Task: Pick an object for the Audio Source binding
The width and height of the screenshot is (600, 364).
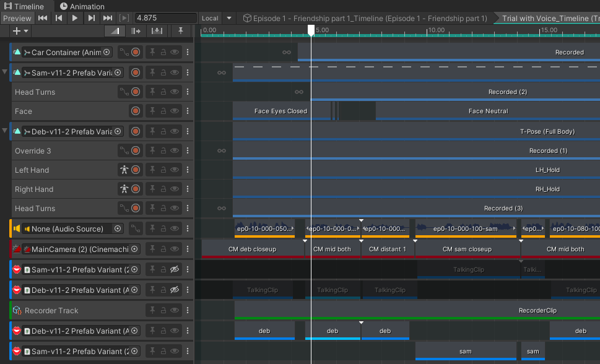Action: [x=118, y=229]
